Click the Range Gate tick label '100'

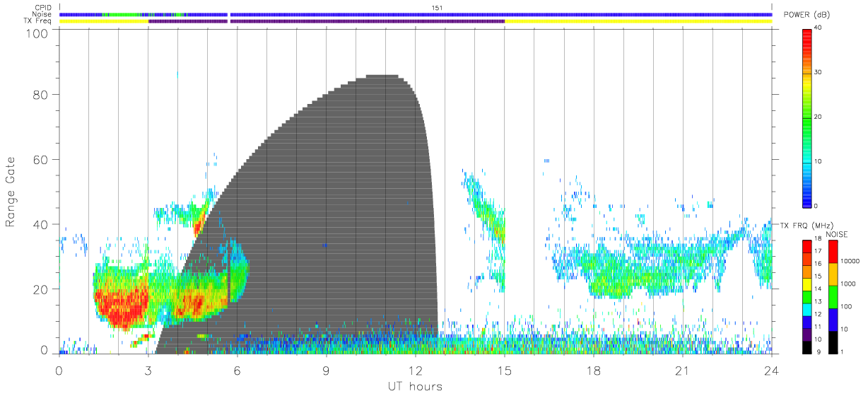coord(36,33)
